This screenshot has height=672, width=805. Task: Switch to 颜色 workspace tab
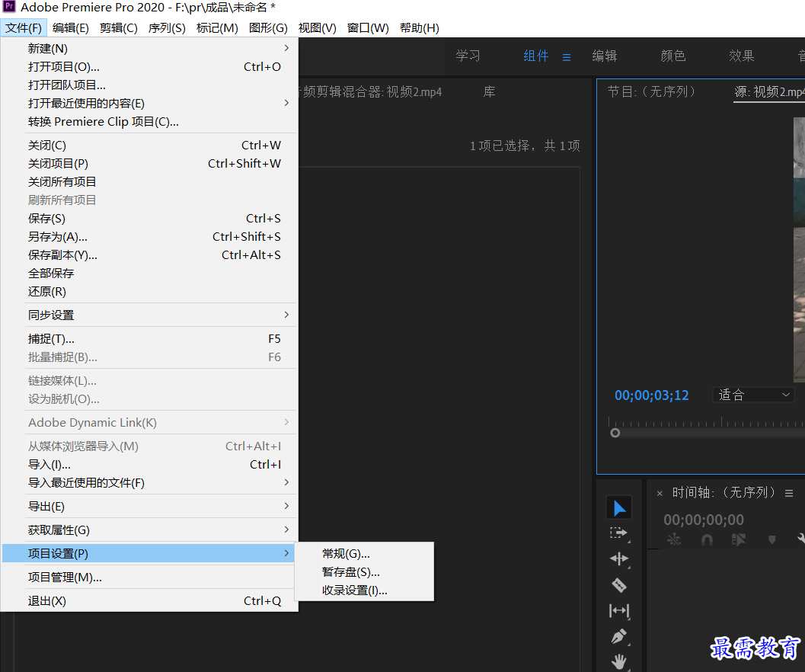673,56
